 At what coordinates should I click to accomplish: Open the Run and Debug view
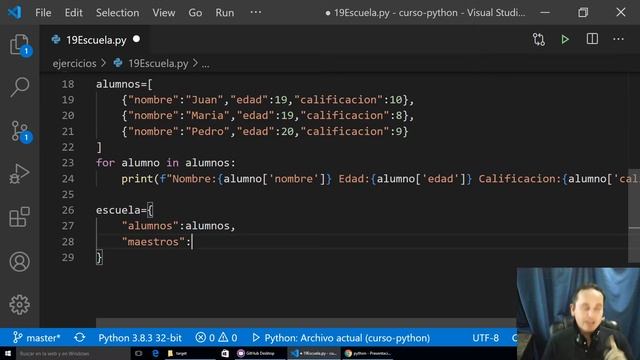pyautogui.click(x=20, y=174)
